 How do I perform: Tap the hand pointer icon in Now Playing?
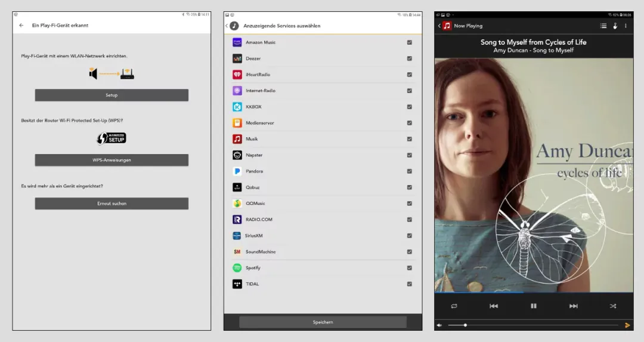(x=615, y=26)
